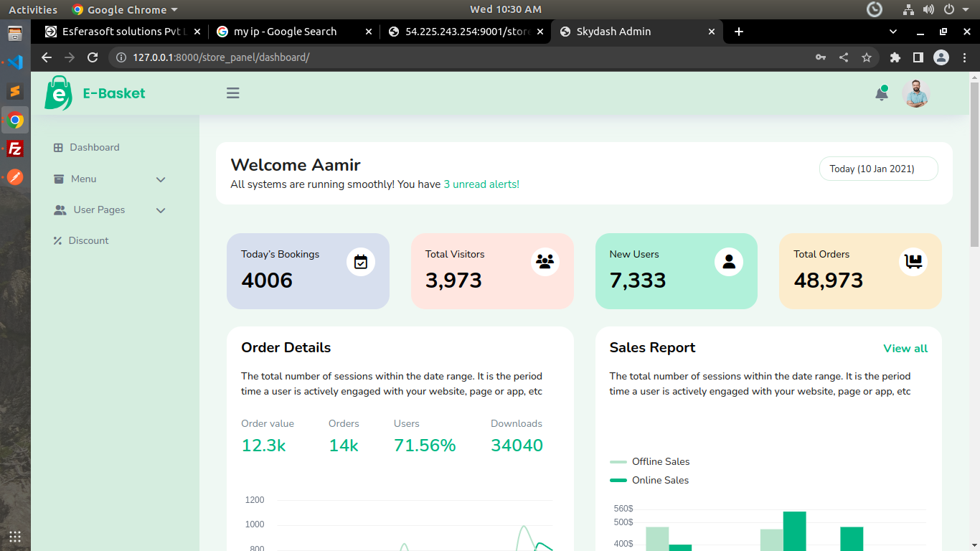Click Today's Bookings calendar check icon
The image size is (980, 551).
click(361, 262)
